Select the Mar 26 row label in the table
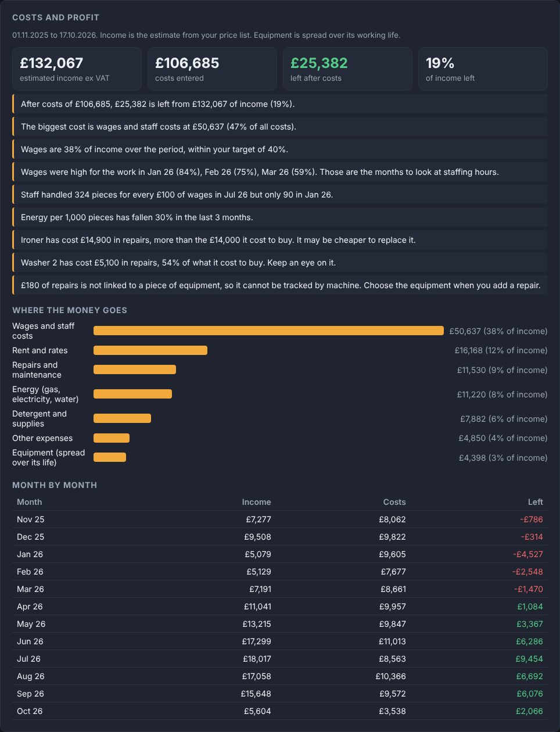The image size is (560, 732). click(x=31, y=589)
